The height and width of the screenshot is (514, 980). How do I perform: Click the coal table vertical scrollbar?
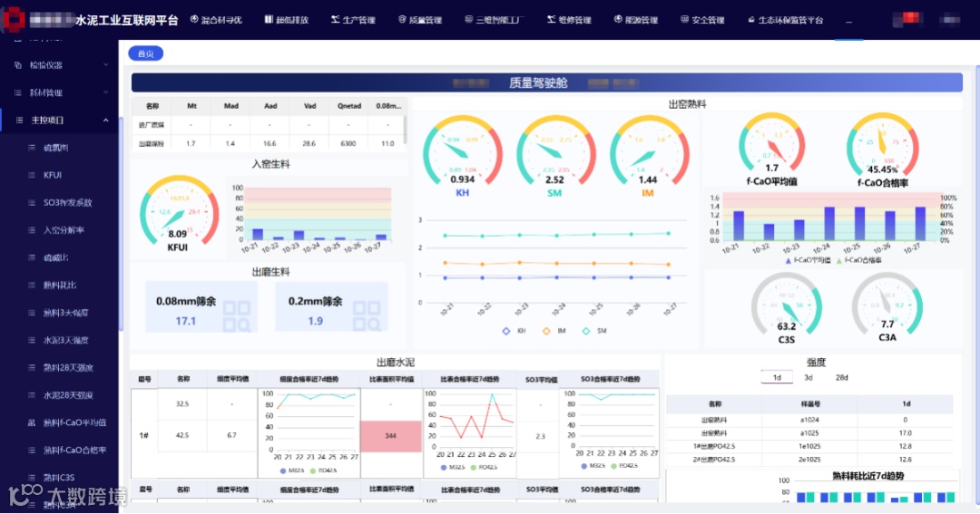(x=405, y=130)
